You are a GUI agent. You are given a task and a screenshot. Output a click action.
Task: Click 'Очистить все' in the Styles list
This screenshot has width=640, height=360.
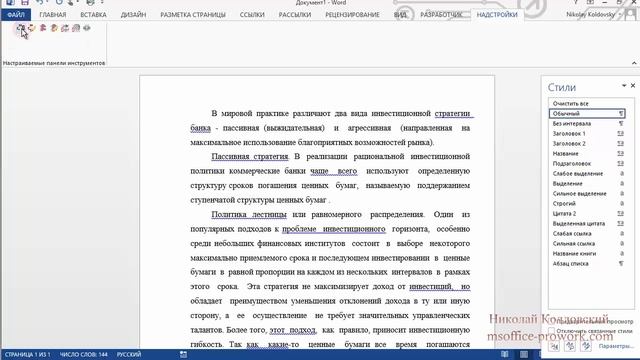tap(587, 104)
